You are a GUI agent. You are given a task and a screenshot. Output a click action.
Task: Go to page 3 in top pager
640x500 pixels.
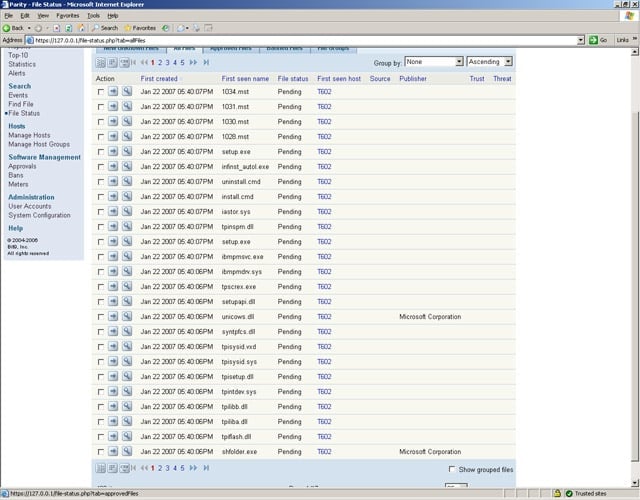click(x=167, y=62)
